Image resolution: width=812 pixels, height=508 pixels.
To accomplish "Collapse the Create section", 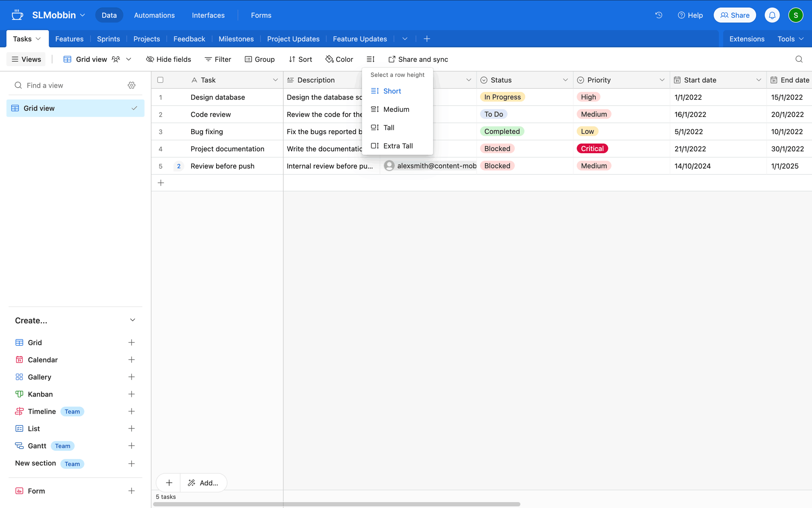I will [x=132, y=320].
